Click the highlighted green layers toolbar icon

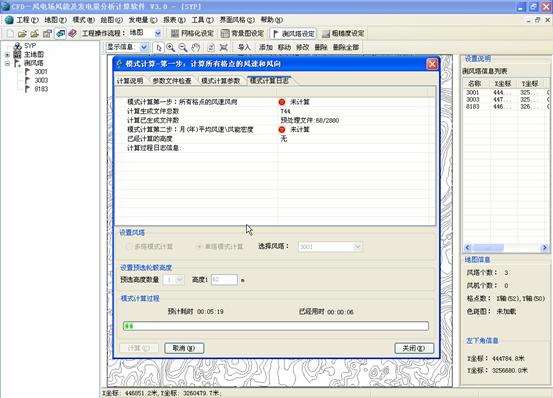(x=60, y=33)
